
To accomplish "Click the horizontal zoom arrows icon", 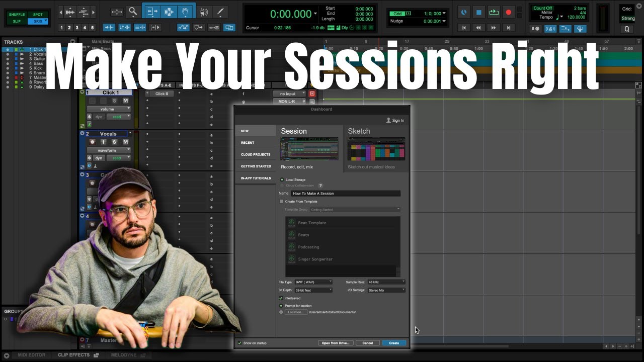I will click(117, 12).
